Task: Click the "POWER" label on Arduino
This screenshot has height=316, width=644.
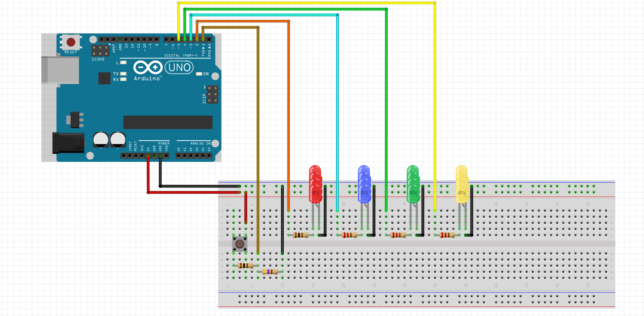Action: (x=164, y=143)
